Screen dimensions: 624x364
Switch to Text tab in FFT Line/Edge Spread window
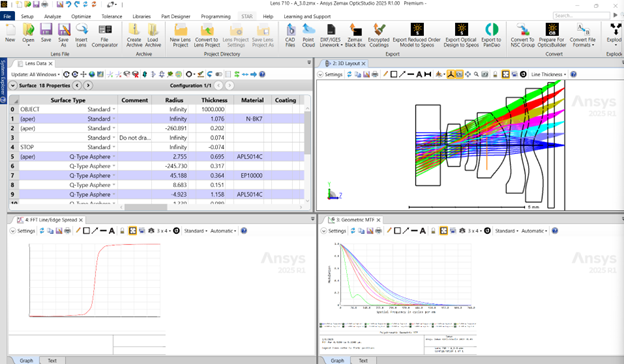(52, 360)
